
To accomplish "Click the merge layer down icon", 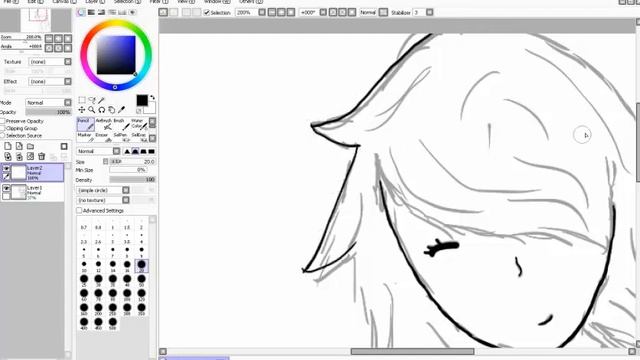I will tap(19, 156).
